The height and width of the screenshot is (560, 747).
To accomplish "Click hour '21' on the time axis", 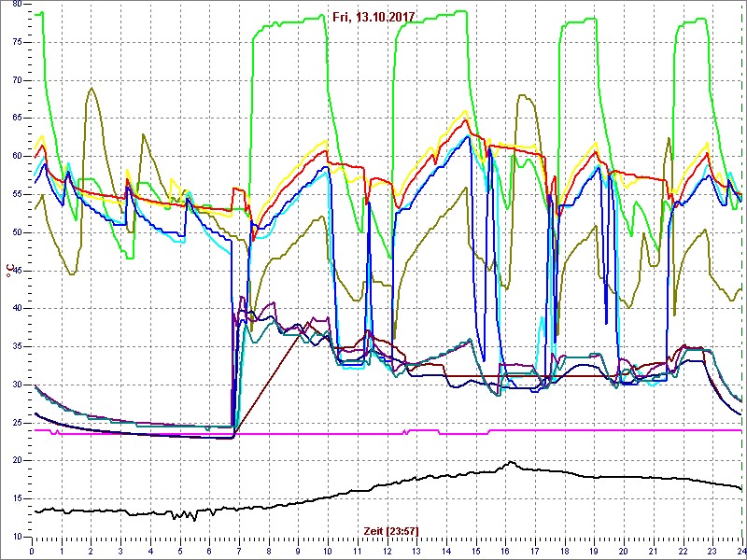I will pos(653,551).
